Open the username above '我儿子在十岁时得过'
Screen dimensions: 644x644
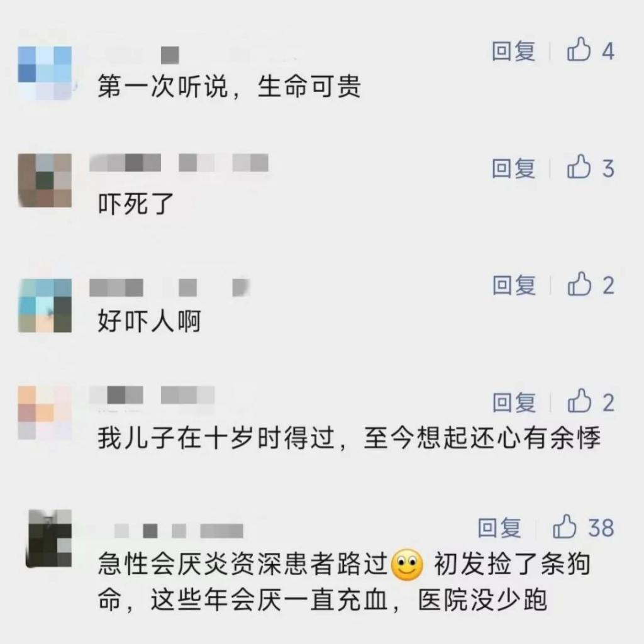coord(152,395)
